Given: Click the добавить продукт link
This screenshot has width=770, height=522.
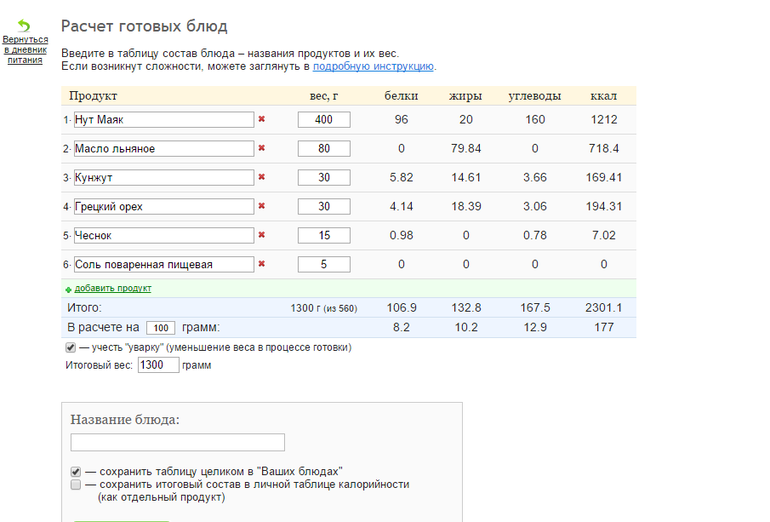Looking at the screenshot, I should point(113,288).
